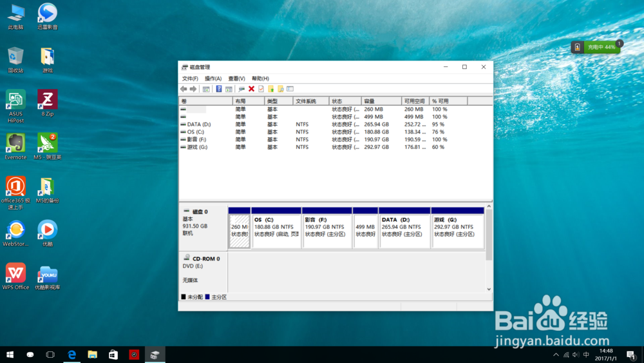This screenshot has height=363, width=644.
Task: Click the properties checkmark sheet icon
Action: point(261,89)
